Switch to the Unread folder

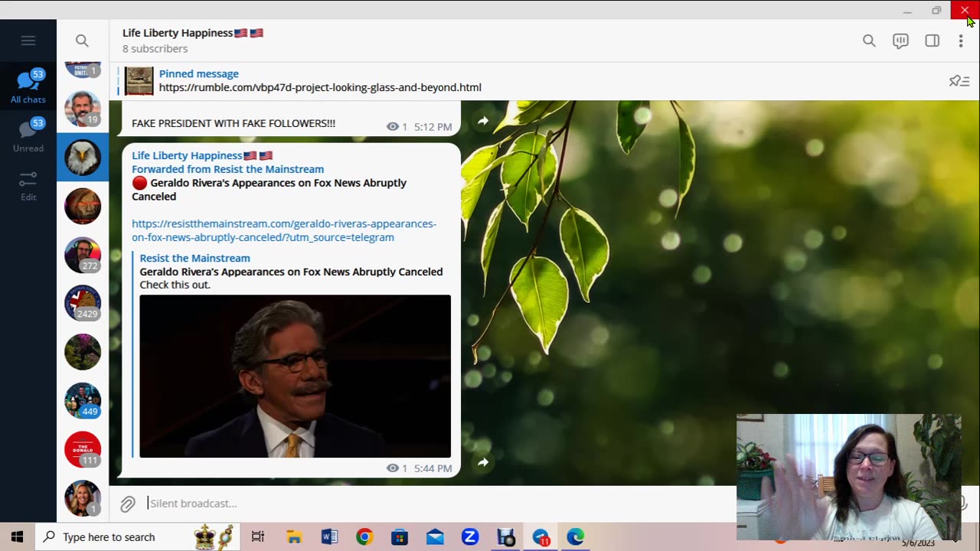(28, 135)
